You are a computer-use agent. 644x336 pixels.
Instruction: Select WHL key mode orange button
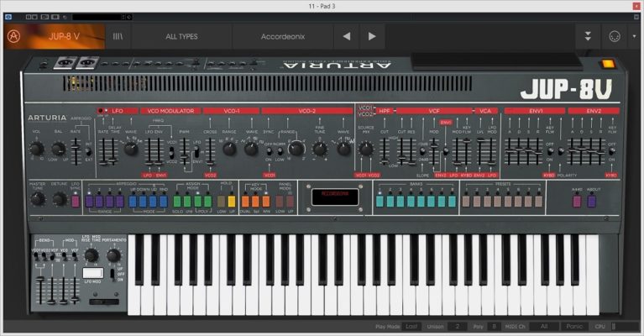click(x=266, y=202)
